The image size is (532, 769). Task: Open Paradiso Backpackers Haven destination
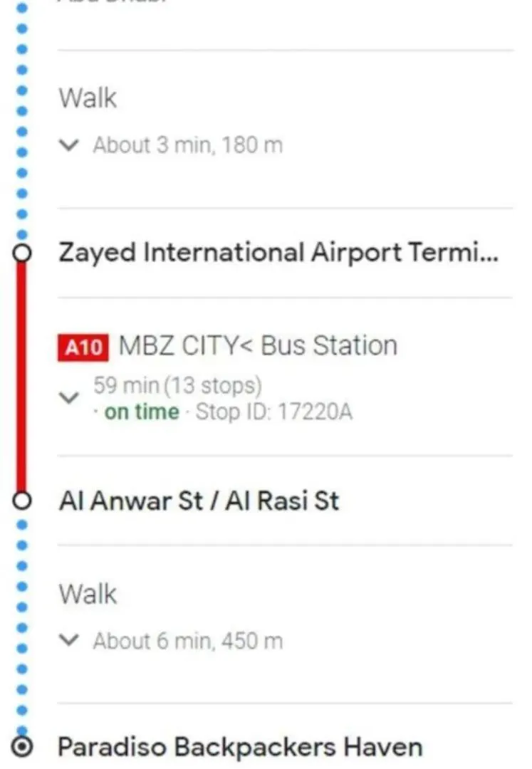240,747
